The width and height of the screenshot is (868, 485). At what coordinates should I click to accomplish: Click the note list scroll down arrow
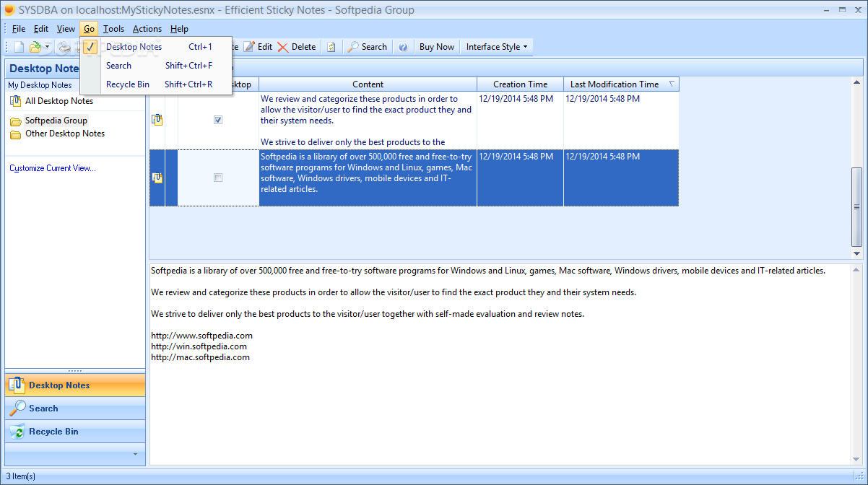coord(857,253)
